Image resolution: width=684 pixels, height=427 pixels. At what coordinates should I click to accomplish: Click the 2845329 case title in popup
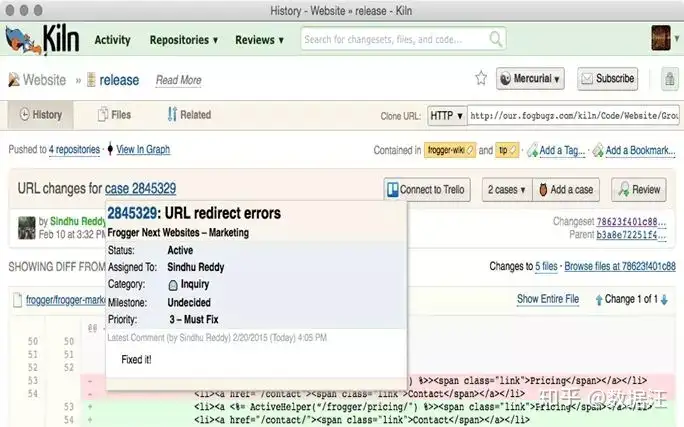coord(194,213)
